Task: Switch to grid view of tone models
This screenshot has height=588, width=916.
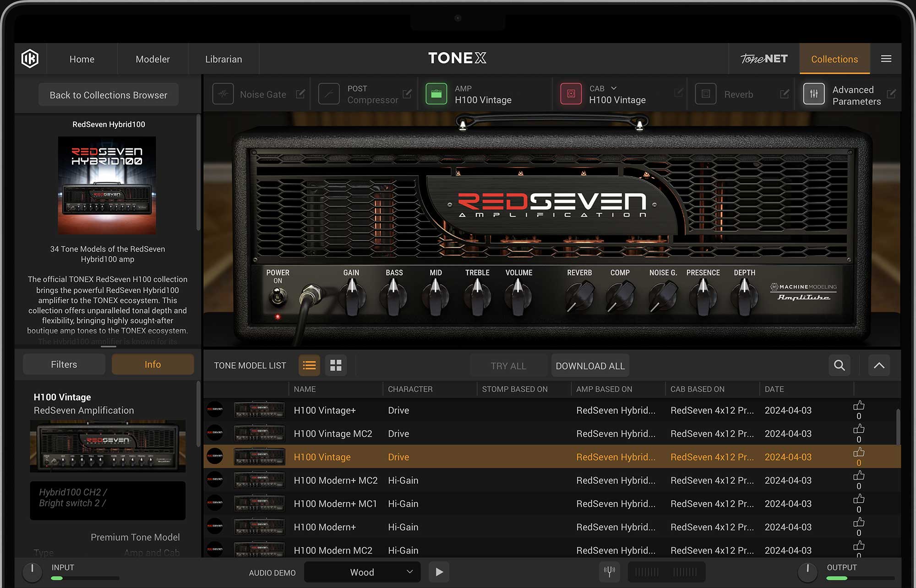Action: 336,365
